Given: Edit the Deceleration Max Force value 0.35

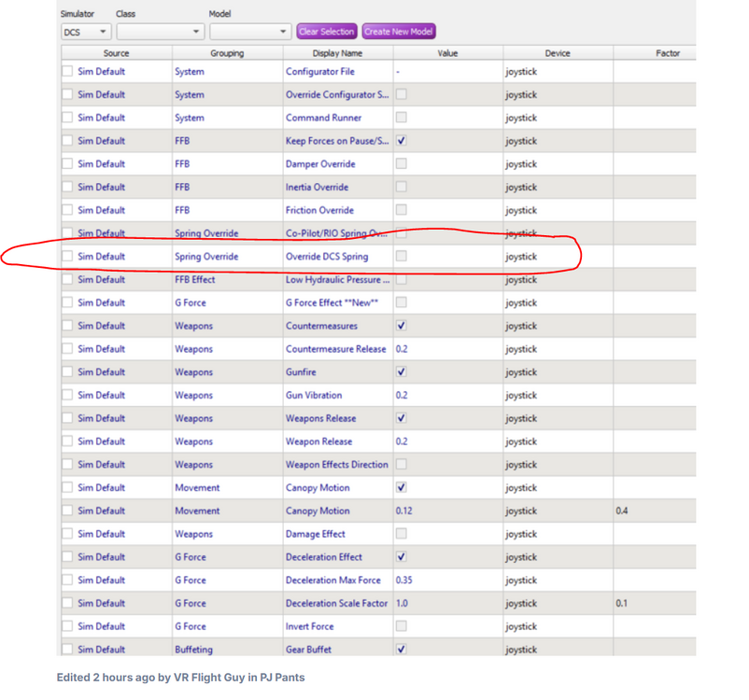Looking at the screenshot, I should pos(405,581).
